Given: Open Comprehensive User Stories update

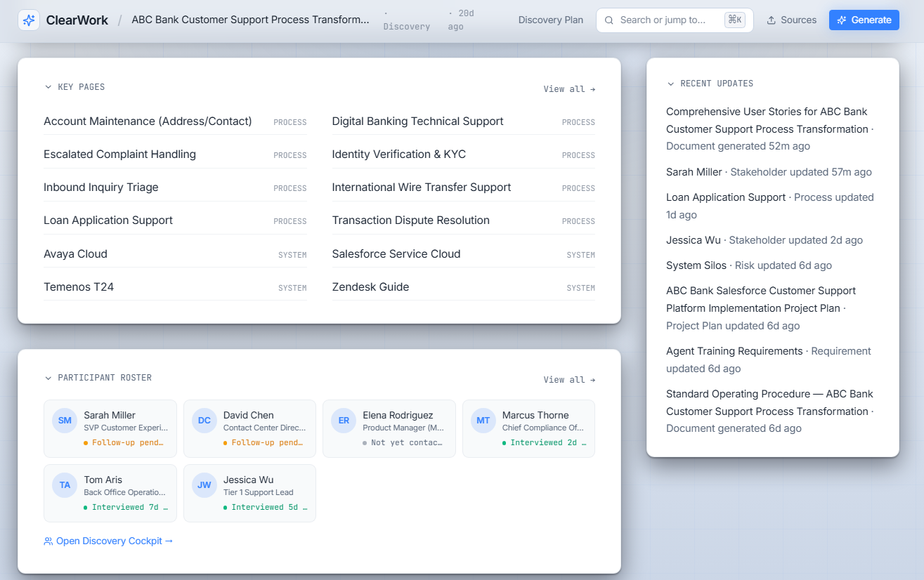Looking at the screenshot, I should (x=772, y=129).
